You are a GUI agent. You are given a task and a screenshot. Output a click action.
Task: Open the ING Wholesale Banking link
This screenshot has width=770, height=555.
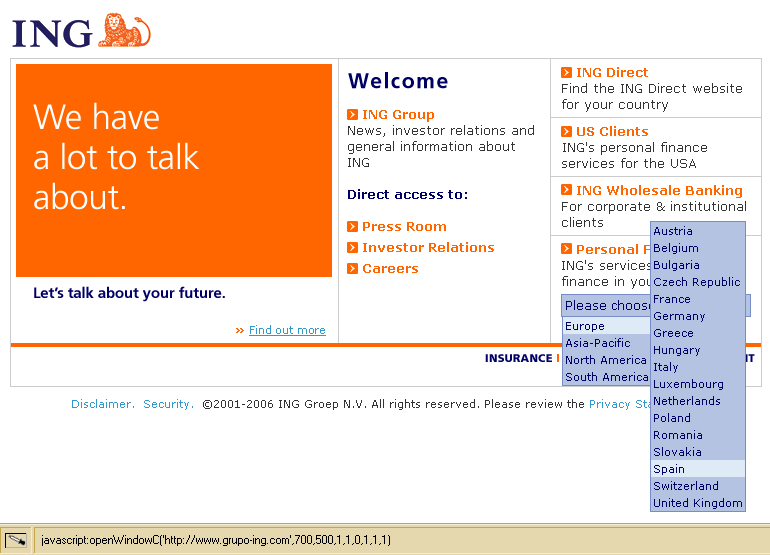tap(659, 190)
